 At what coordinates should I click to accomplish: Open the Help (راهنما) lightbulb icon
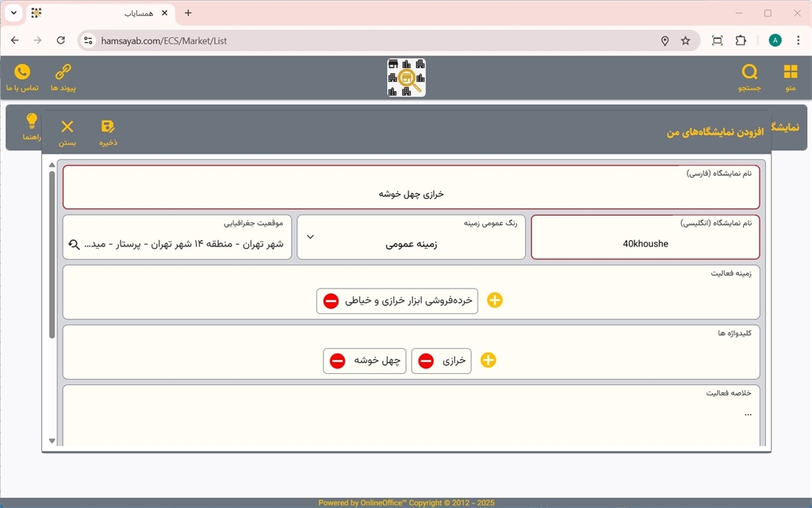click(32, 121)
